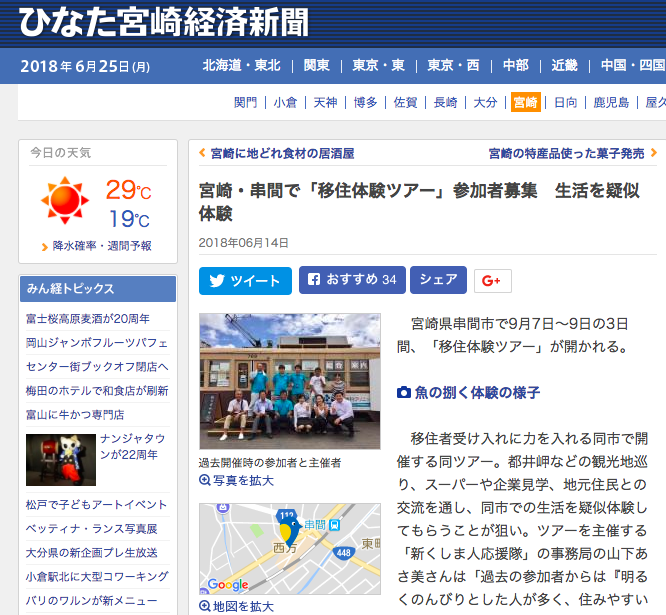Select 東京・西 region tab
This screenshot has width=666, height=615.
point(453,65)
